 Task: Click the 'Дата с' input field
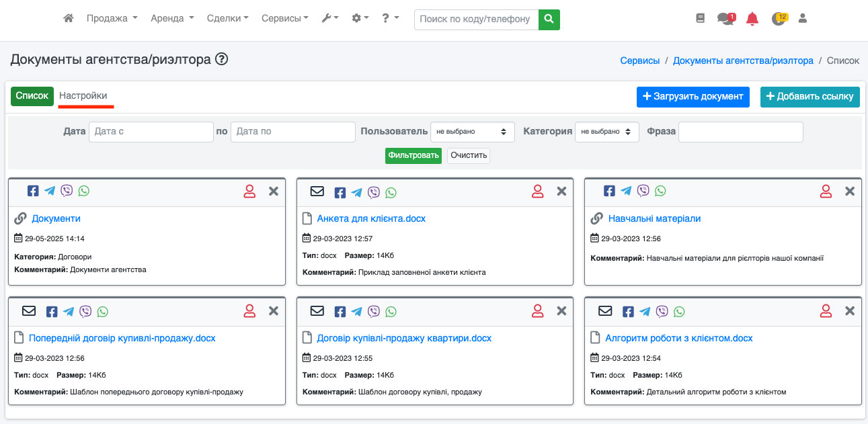click(151, 132)
